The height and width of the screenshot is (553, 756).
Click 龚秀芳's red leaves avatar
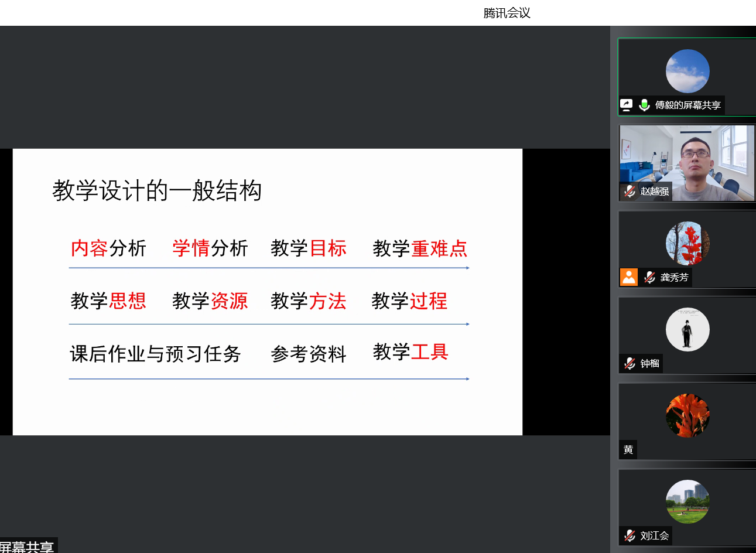687,243
